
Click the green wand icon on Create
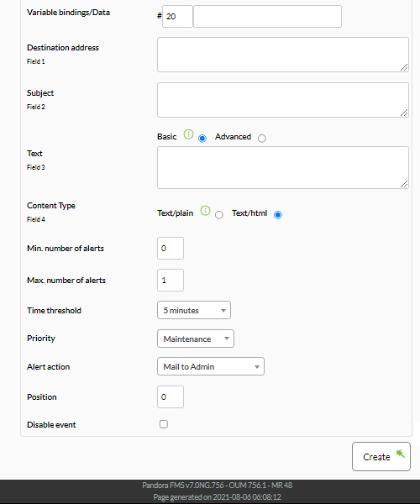tap(400, 454)
